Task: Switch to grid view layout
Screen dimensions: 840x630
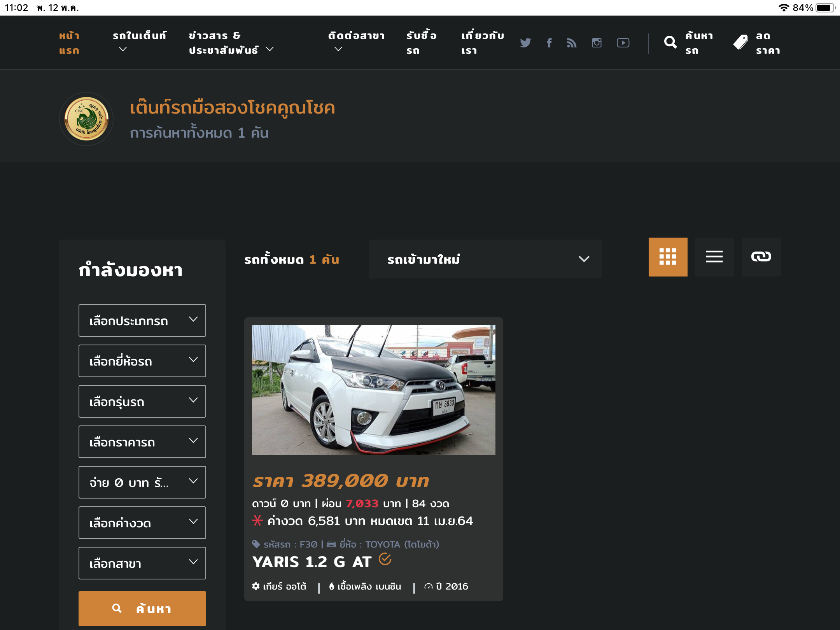Action: (668, 257)
